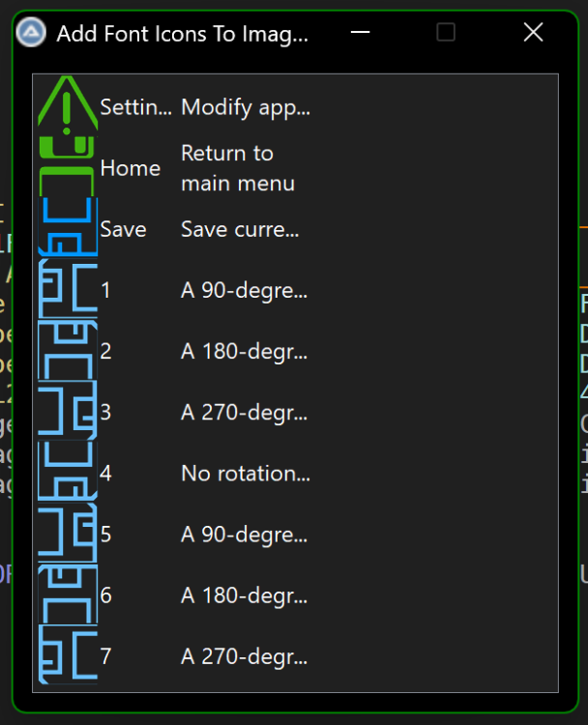Minimize the Add Font Icons window
This screenshot has height=725, width=588.
coord(361,32)
